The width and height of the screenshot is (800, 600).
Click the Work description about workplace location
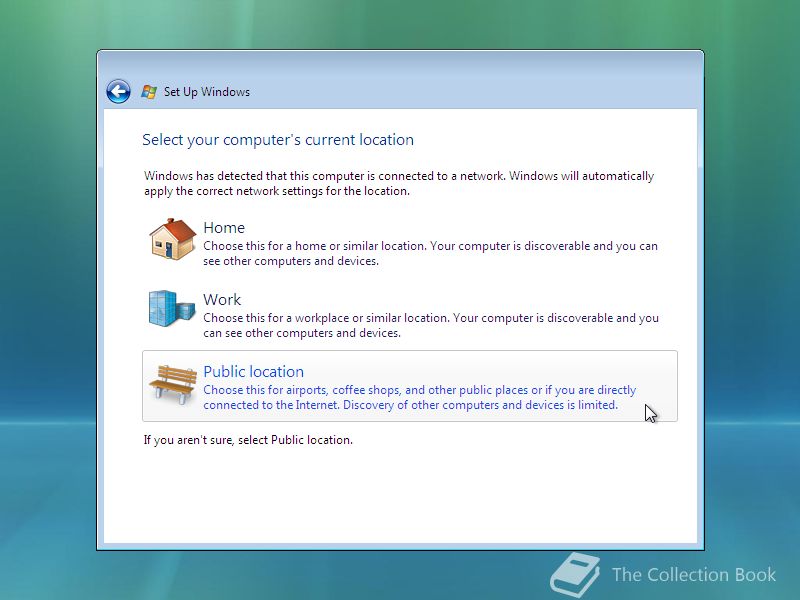coord(431,326)
